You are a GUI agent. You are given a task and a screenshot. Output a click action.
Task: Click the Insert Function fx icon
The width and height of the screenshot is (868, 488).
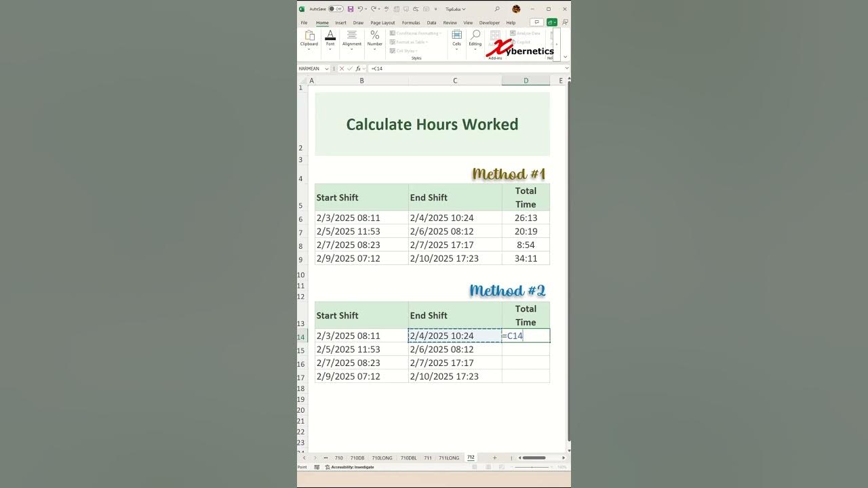point(358,68)
